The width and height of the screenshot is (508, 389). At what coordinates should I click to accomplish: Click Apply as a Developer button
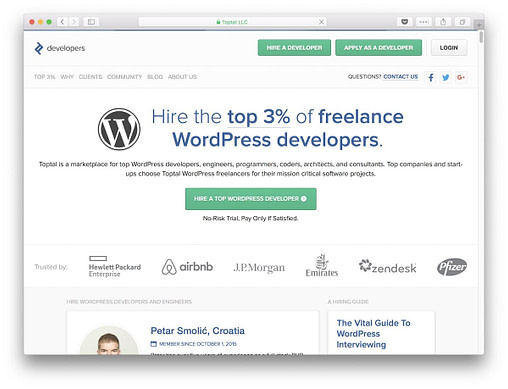point(378,48)
